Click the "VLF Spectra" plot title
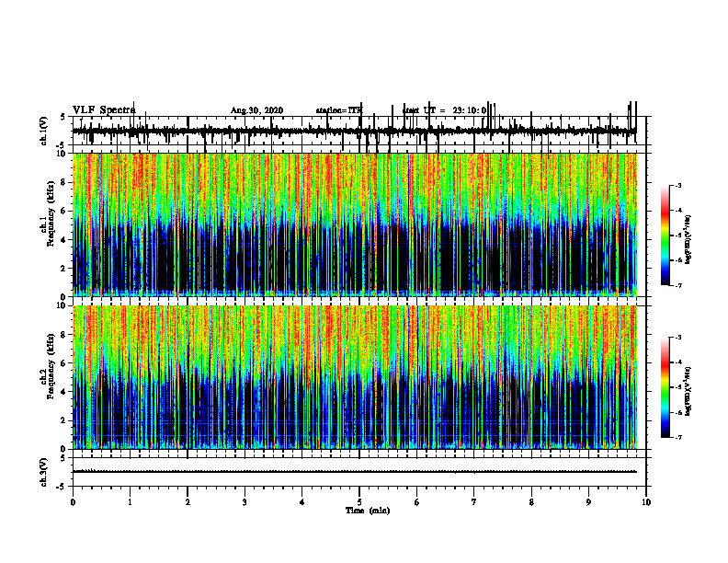The width and height of the screenshot is (728, 563). [104, 110]
